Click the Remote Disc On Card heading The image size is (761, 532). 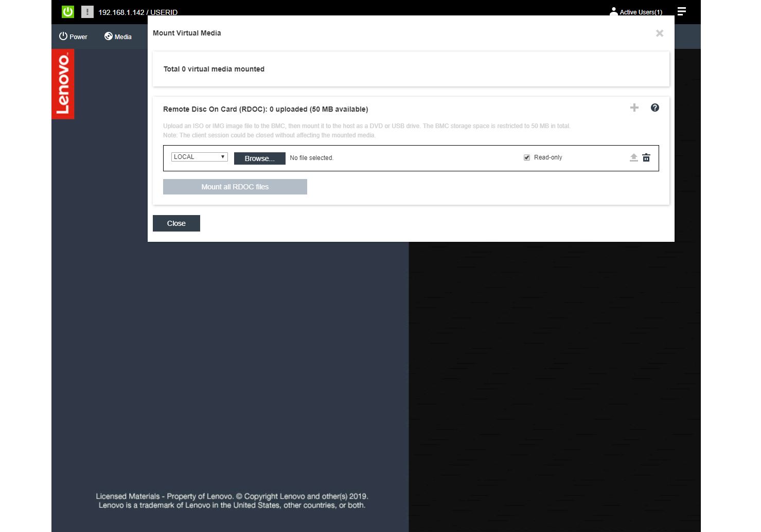[x=266, y=109]
